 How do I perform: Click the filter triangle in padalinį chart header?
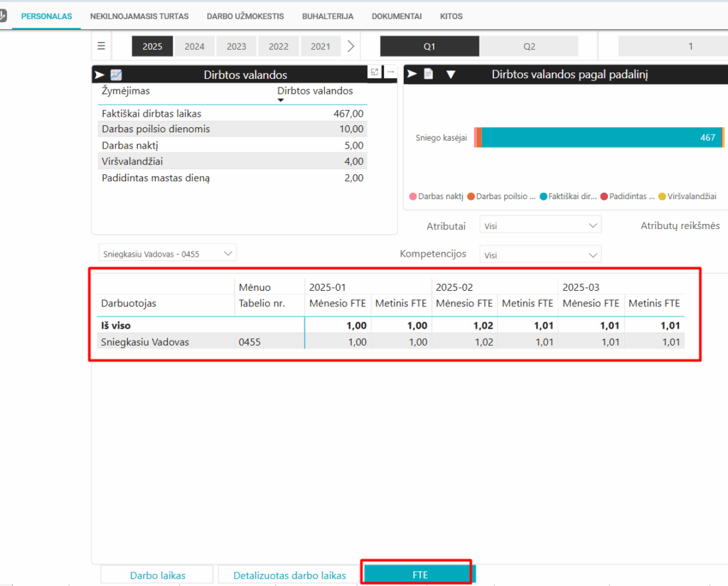pos(450,74)
